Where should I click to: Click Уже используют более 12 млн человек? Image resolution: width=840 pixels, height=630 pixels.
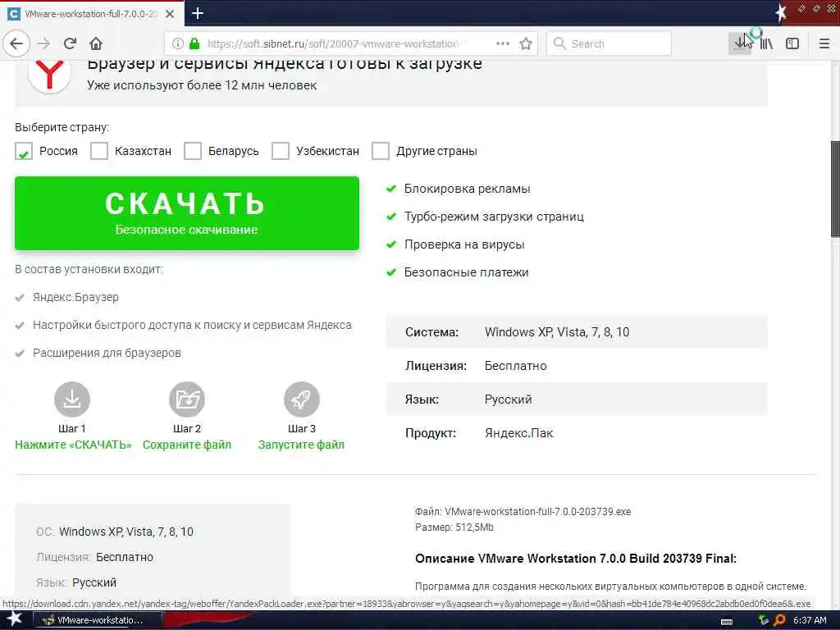pyautogui.click(x=202, y=85)
